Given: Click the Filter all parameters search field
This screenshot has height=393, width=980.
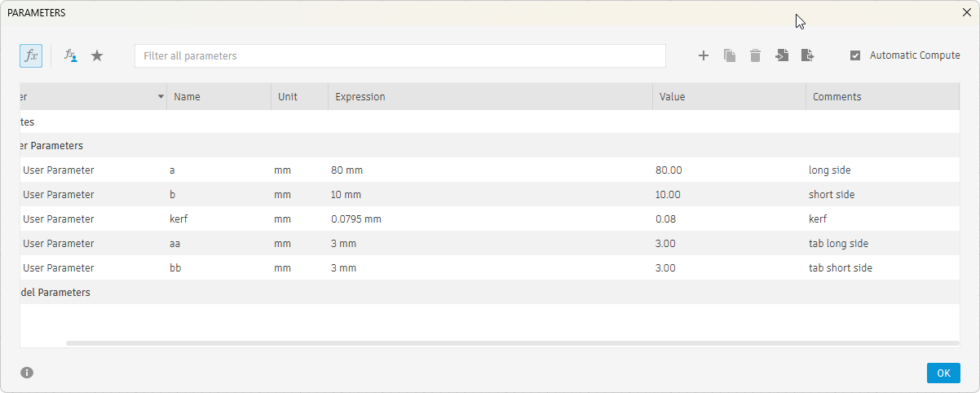Looking at the screenshot, I should (400, 55).
